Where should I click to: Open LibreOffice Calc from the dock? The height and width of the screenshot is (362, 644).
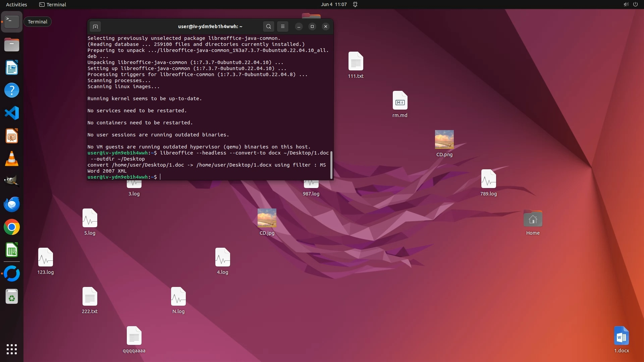tap(12, 250)
